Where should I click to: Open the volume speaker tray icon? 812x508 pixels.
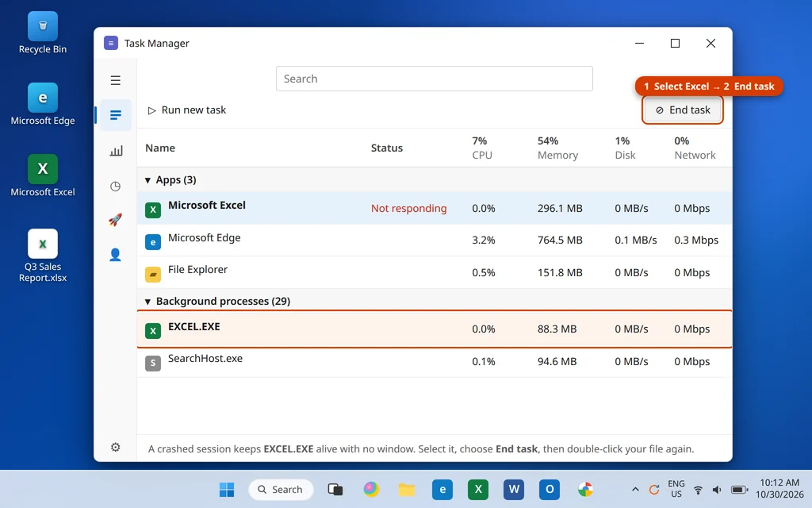click(717, 490)
